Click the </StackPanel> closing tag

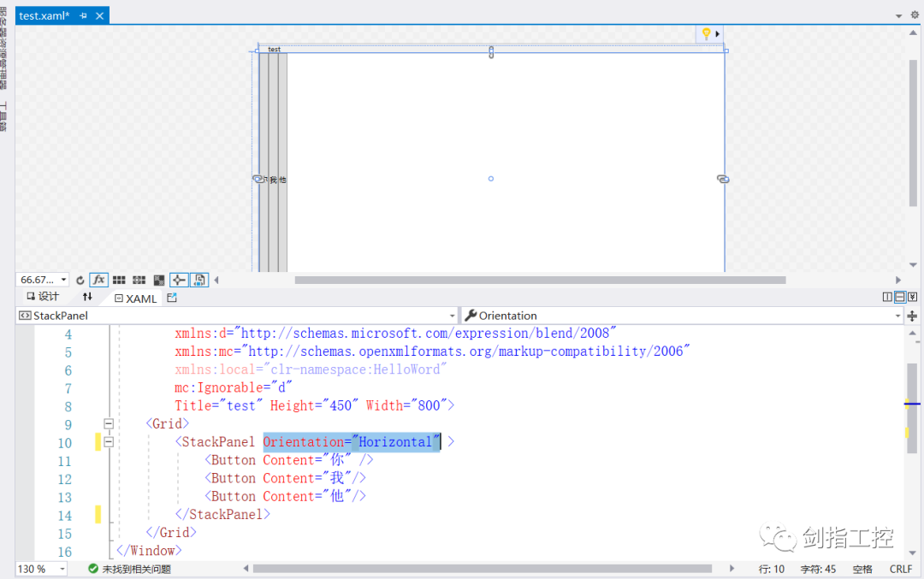(222, 514)
